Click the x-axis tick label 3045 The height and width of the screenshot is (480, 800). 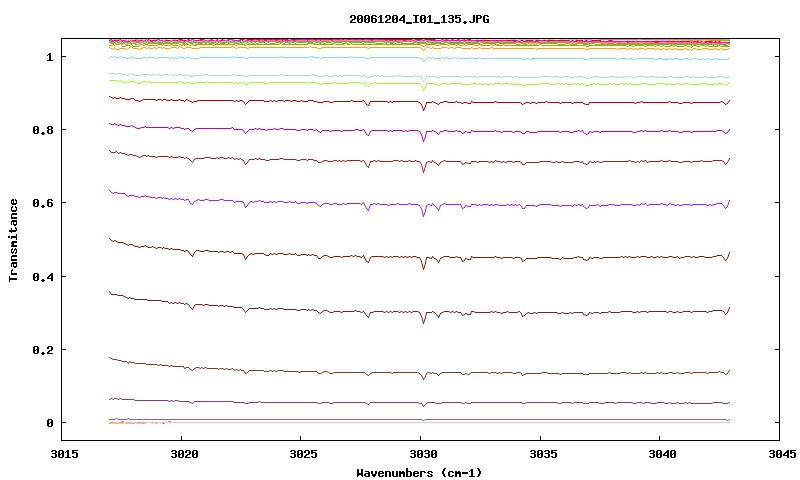point(782,454)
